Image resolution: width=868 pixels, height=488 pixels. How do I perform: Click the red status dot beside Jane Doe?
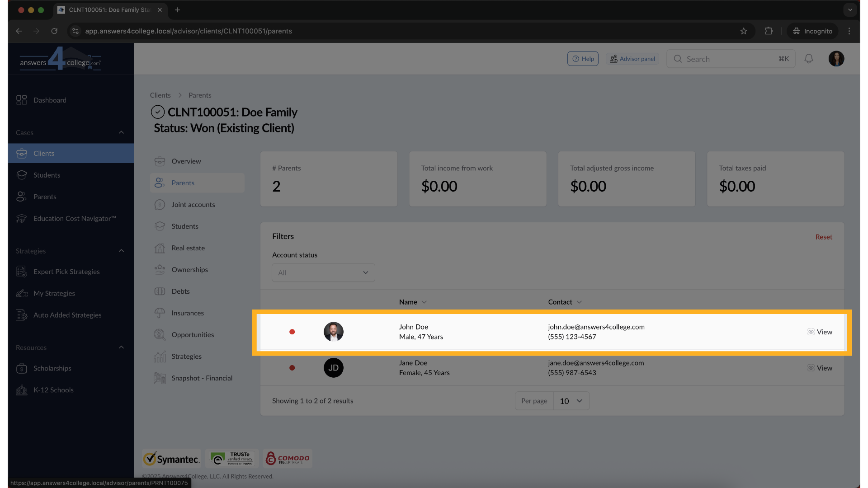coord(292,368)
